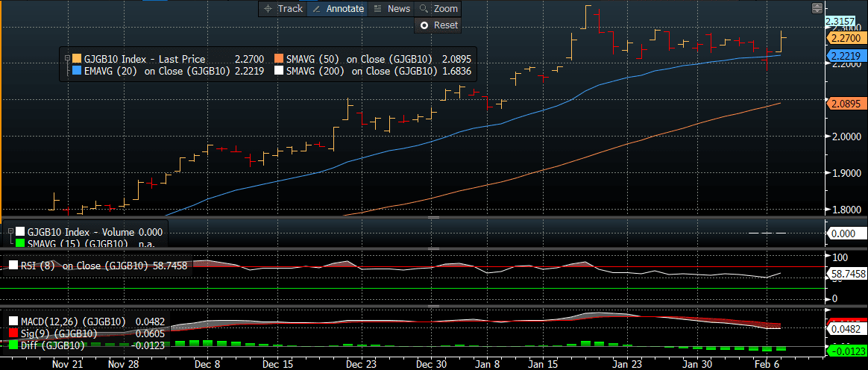The width and height of the screenshot is (868, 370).
Task: Collapse the GJGB10 Volume legend tree
Action: [10, 232]
